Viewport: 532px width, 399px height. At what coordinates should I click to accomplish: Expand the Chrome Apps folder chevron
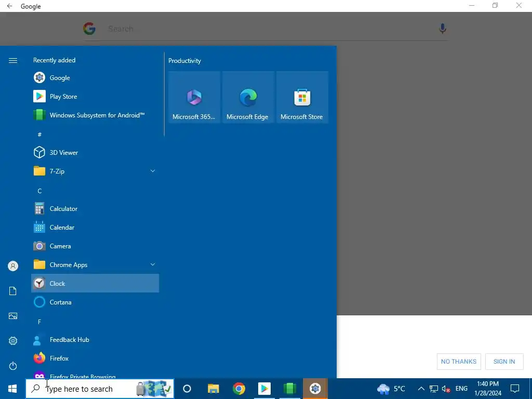pyautogui.click(x=153, y=264)
